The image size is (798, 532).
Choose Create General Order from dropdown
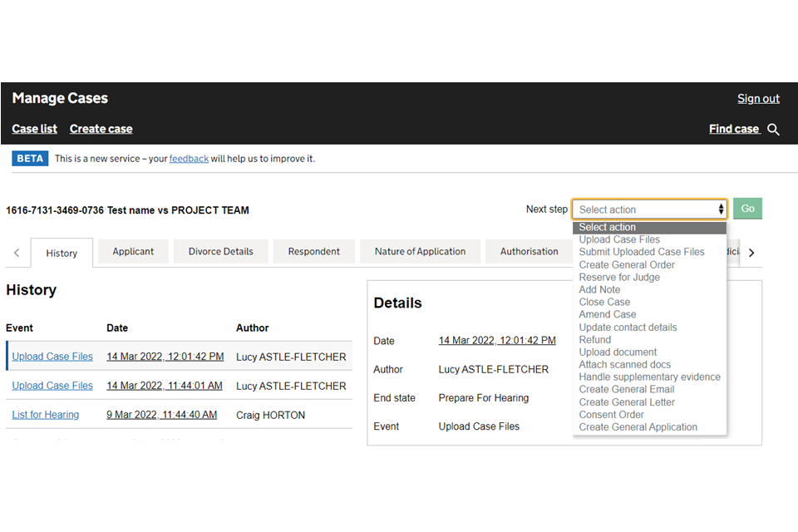[627, 264]
